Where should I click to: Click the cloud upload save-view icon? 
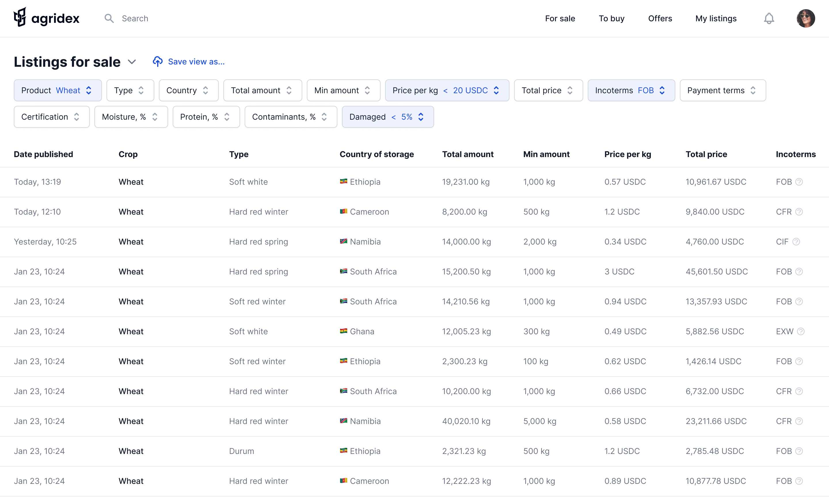pyautogui.click(x=157, y=62)
